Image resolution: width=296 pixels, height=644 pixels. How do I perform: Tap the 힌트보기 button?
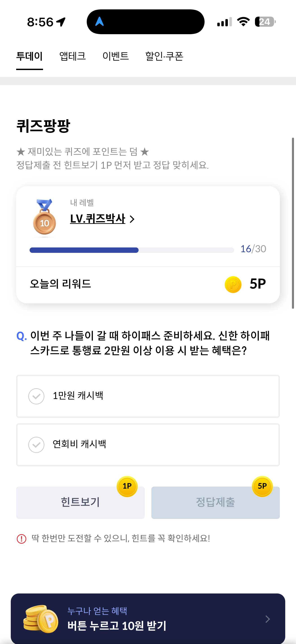click(80, 503)
